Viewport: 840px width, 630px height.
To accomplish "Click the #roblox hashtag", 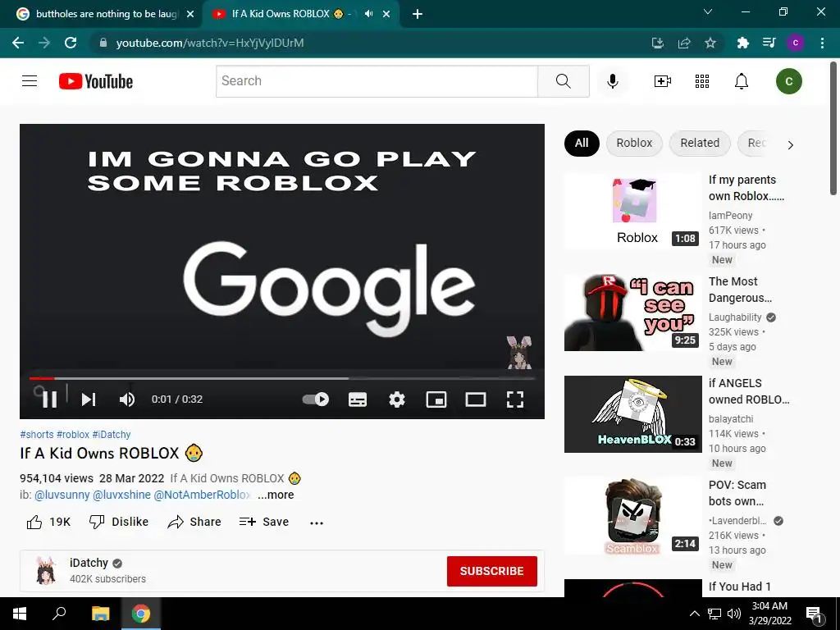I will pos(73,435).
